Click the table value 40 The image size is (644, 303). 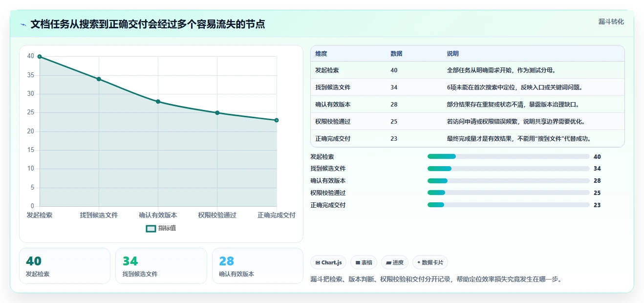pyautogui.click(x=394, y=70)
